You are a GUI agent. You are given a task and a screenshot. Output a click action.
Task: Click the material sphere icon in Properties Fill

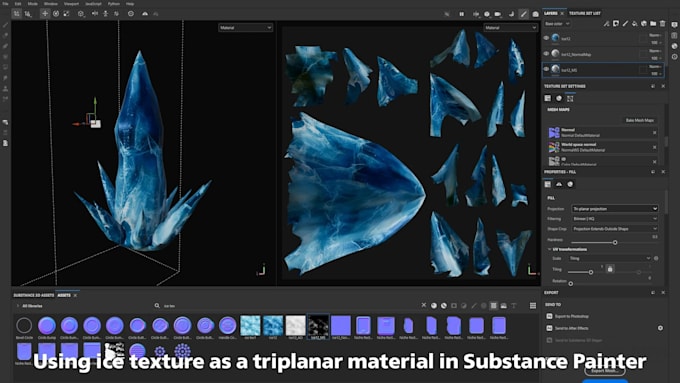click(x=570, y=184)
